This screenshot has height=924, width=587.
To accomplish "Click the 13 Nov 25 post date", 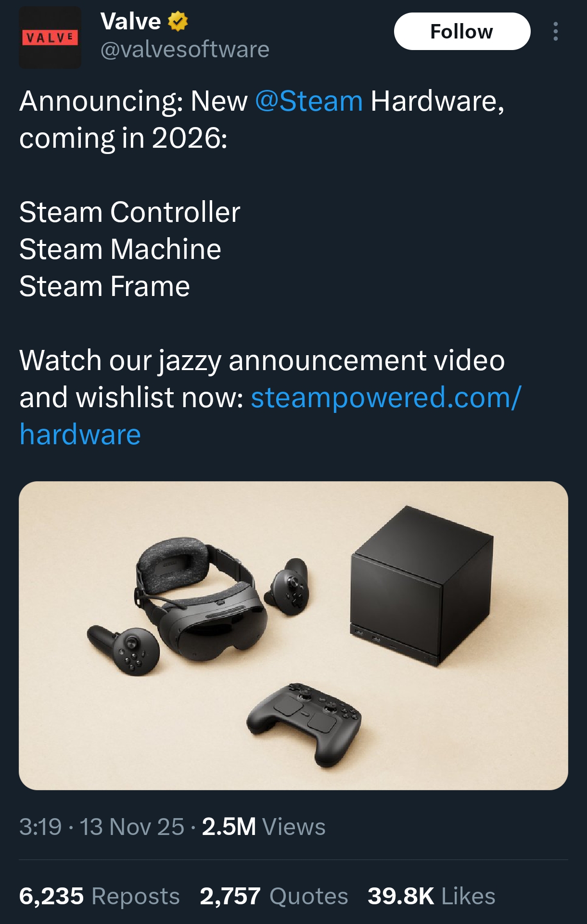I will click(132, 827).
